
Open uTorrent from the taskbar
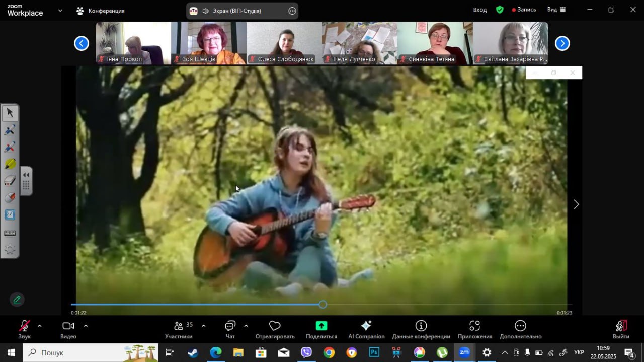[x=442, y=352]
